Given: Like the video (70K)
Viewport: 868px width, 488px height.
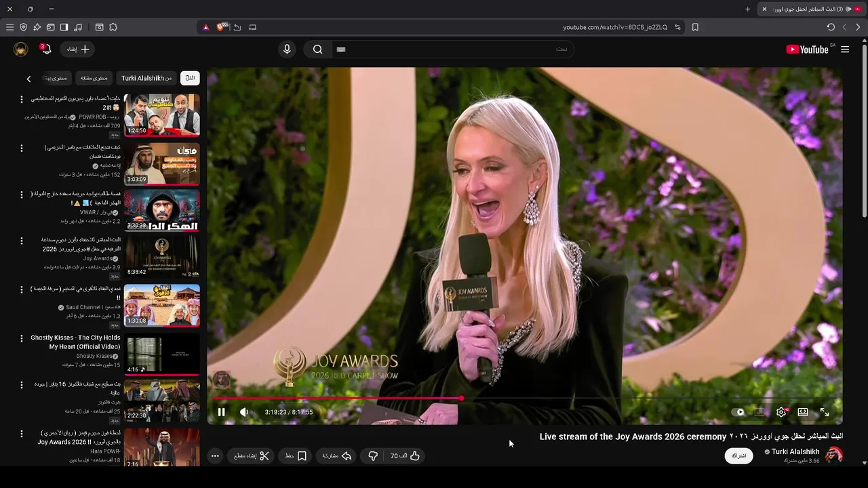Looking at the screenshot, I should pos(405,456).
